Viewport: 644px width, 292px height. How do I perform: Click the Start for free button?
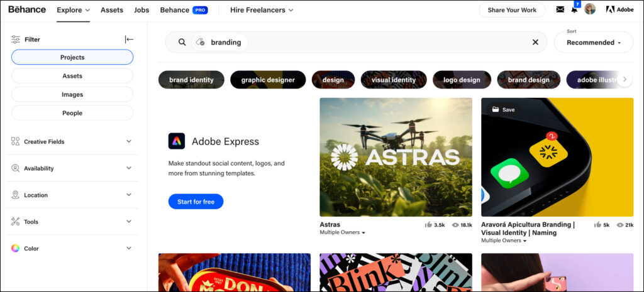point(196,202)
